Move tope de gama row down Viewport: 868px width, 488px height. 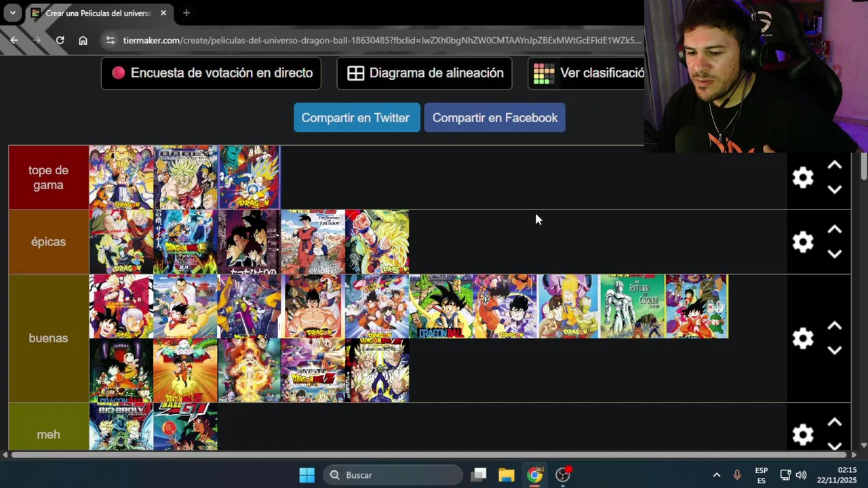pos(835,190)
